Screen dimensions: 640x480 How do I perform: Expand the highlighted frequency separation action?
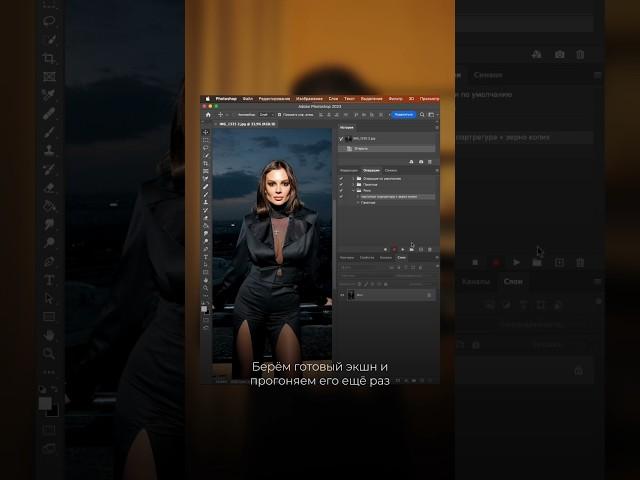[358, 196]
